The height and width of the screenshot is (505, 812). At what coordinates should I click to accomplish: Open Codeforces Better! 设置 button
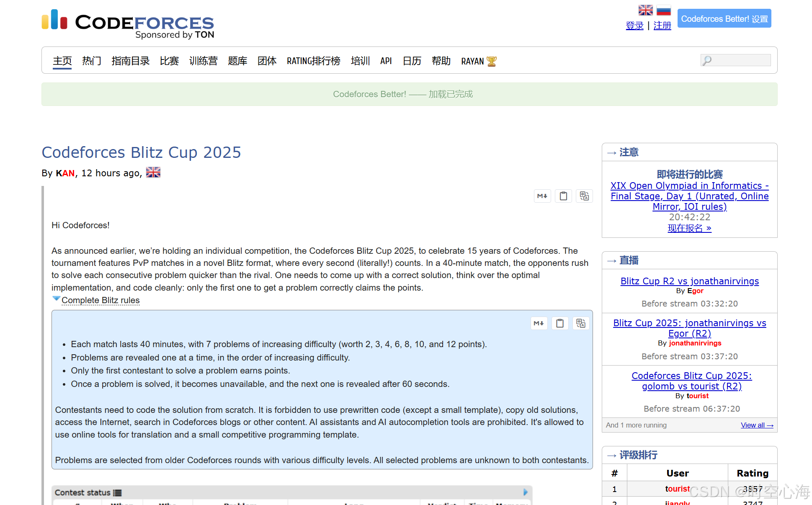(x=724, y=19)
